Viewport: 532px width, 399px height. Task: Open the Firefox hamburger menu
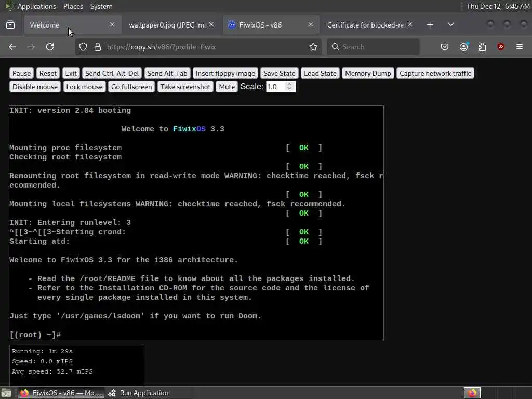pos(520,47)
